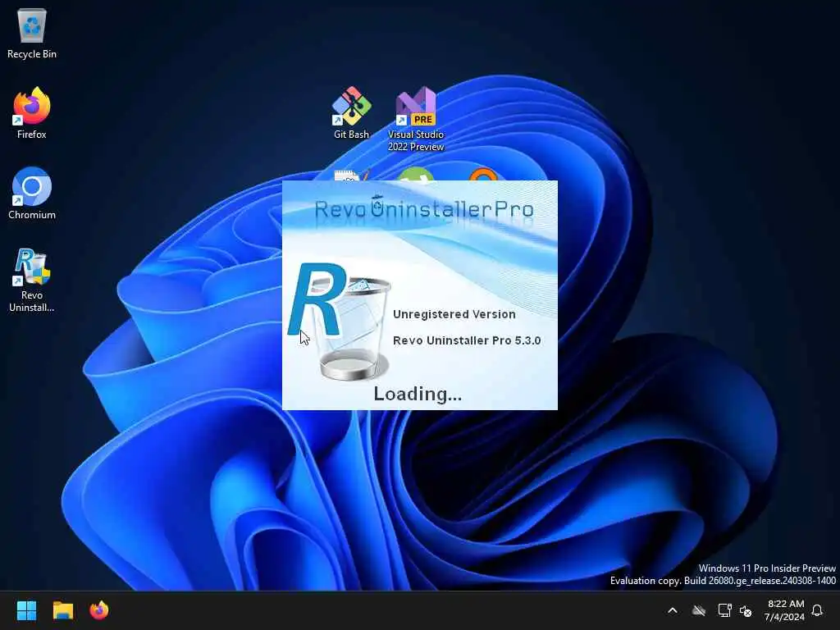Open the network status tray icon
Image resolution: width=840 pixels, height=630 pixels.
724,610
